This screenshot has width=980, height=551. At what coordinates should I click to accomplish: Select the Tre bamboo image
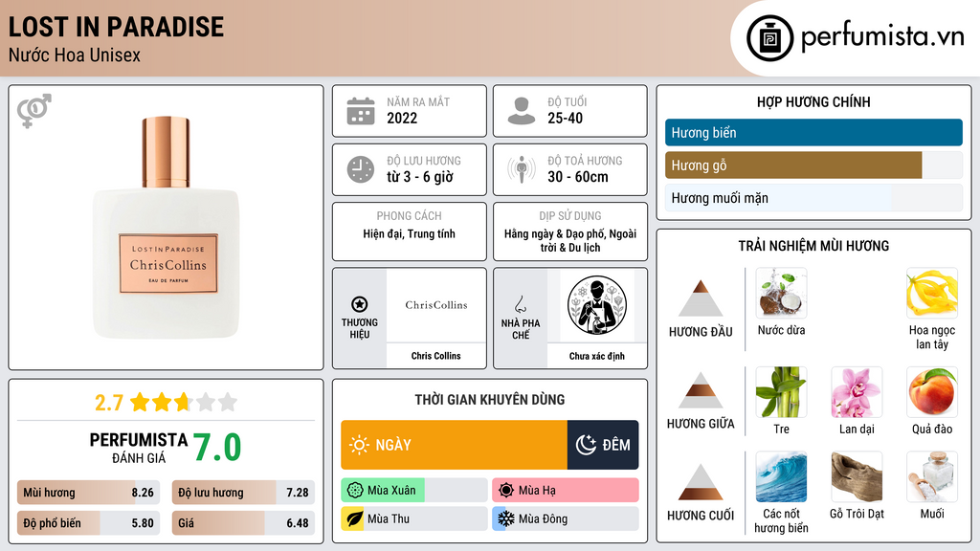[781, 391]
